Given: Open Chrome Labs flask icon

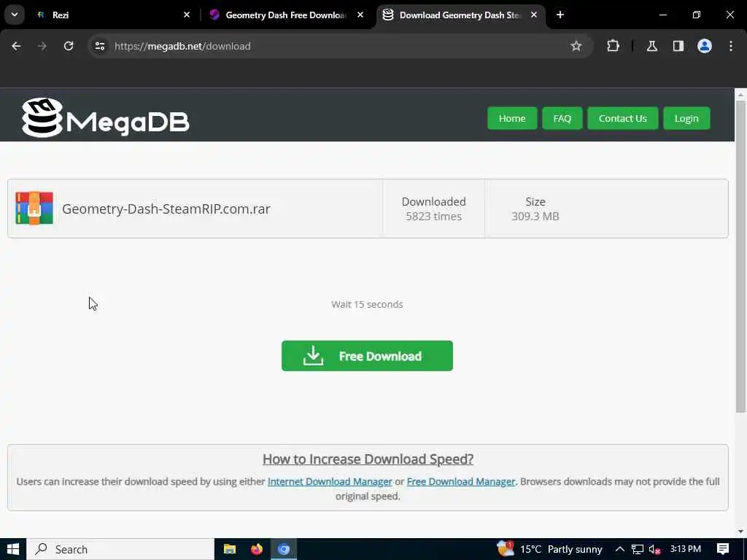Looking at the screenshot, I should tap(652, 46).
